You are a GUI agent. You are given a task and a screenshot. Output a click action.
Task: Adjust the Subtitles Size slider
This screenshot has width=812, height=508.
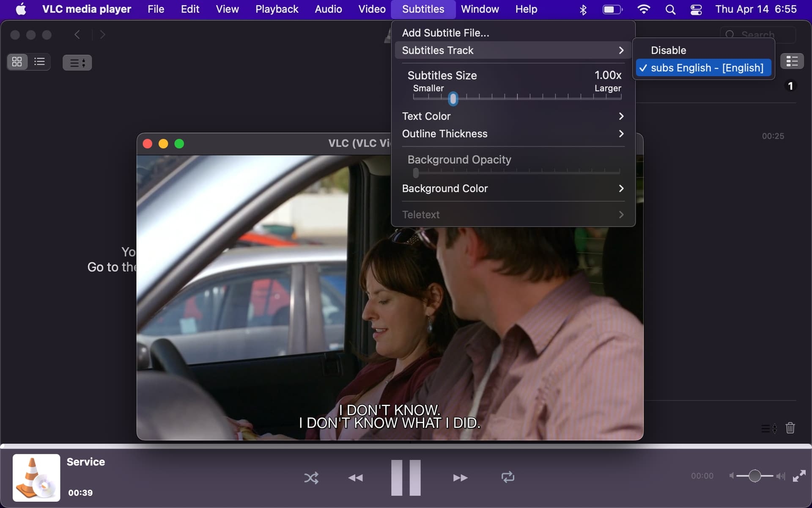point(453,98)
